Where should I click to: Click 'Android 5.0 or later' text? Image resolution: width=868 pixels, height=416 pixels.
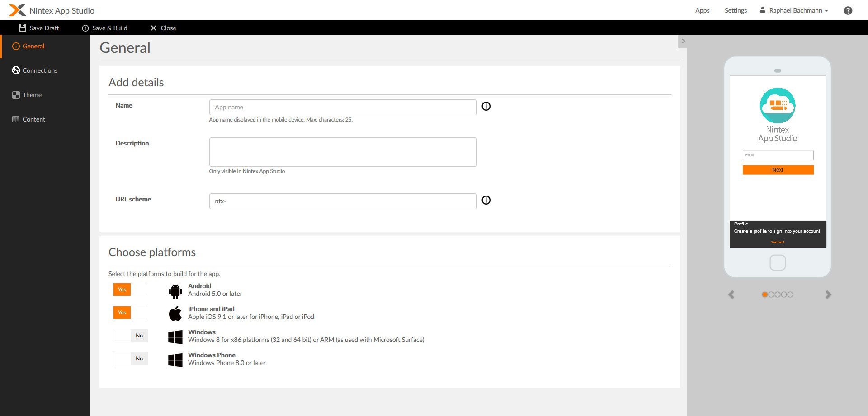tap(215, 294)
